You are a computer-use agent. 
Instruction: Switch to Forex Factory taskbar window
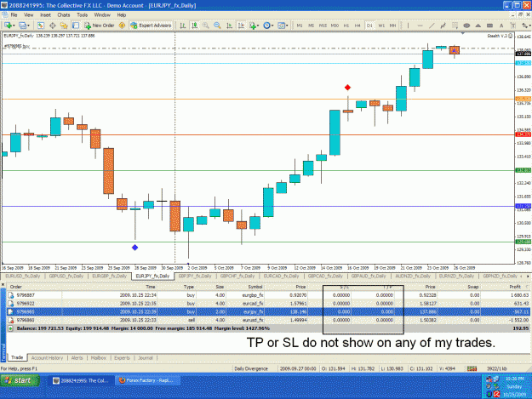tap(146, 380)
